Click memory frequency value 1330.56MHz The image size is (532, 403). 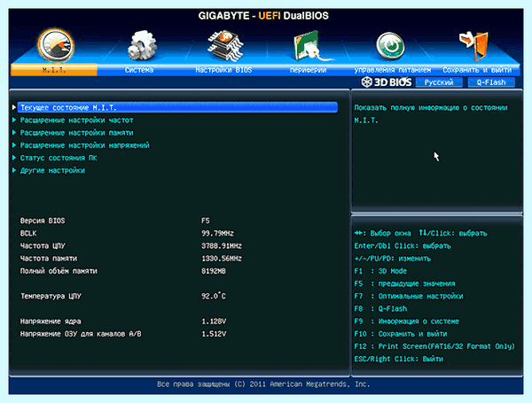[x=222, y=259]
